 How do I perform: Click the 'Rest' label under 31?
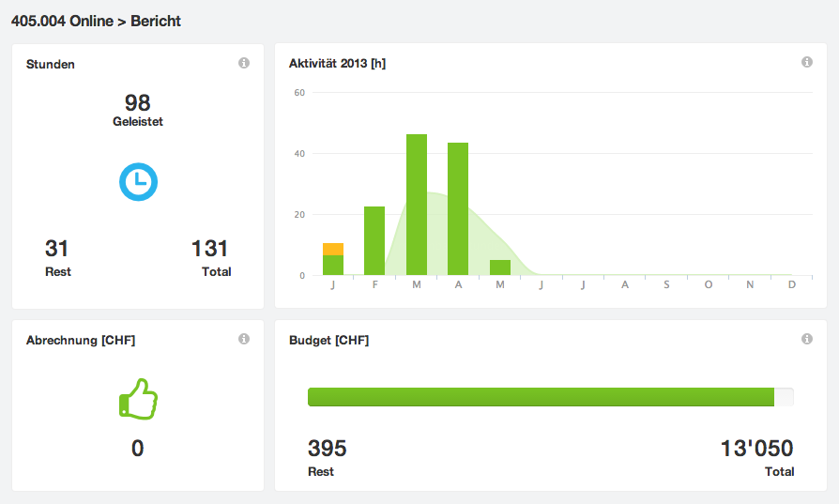[58, 272]
